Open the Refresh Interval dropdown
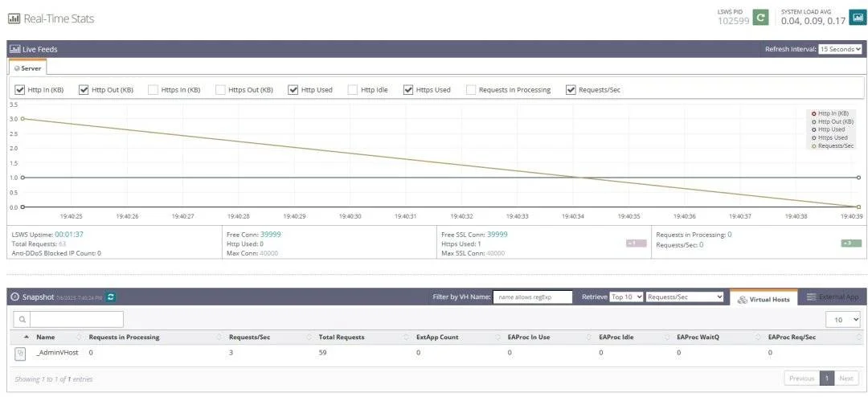 click(841, 49)
